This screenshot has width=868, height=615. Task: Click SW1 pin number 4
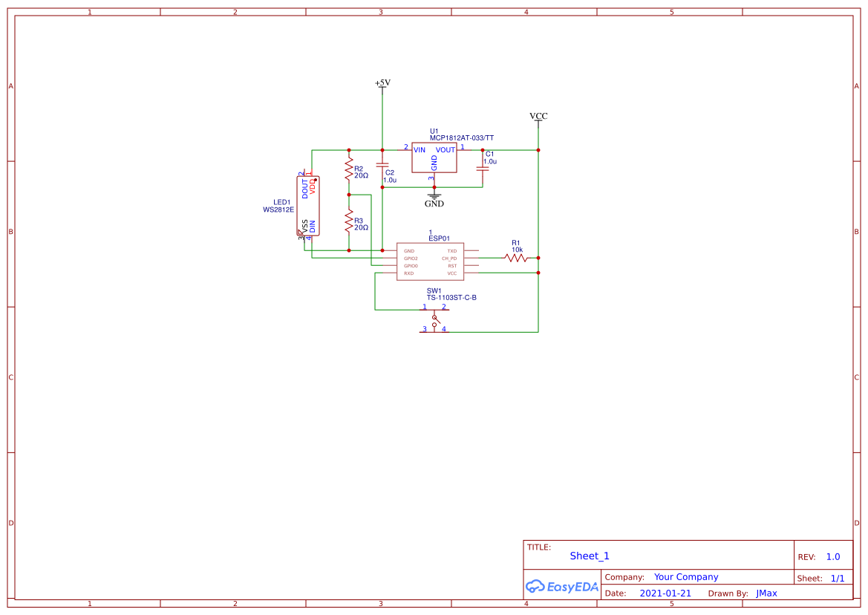coord(443,329)
